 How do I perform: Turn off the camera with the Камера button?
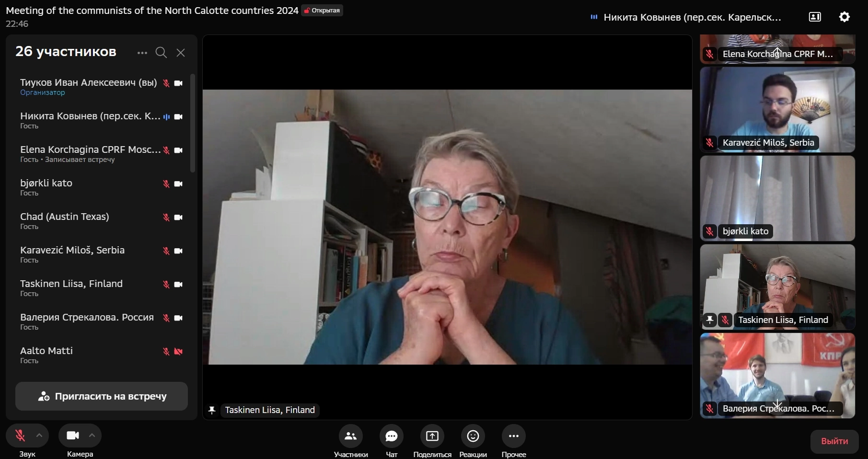click(x=72, y=436)
